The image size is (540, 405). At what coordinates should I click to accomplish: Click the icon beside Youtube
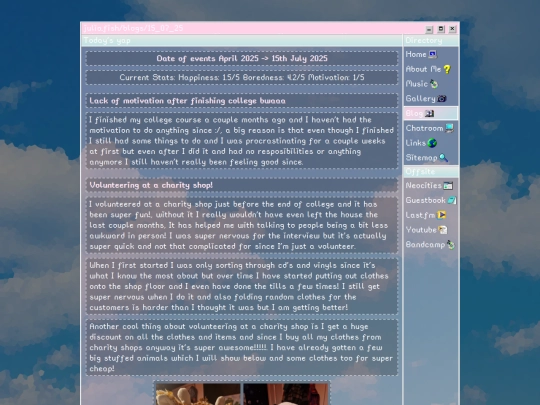(x=443, y=230)
